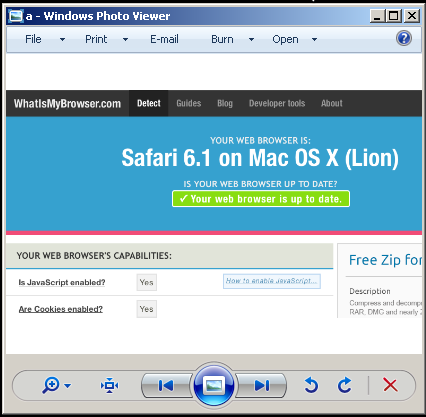The image size is (426, 417).
Task: Open the Print menu
Action: pyautogui.click(x=96, y=39)
